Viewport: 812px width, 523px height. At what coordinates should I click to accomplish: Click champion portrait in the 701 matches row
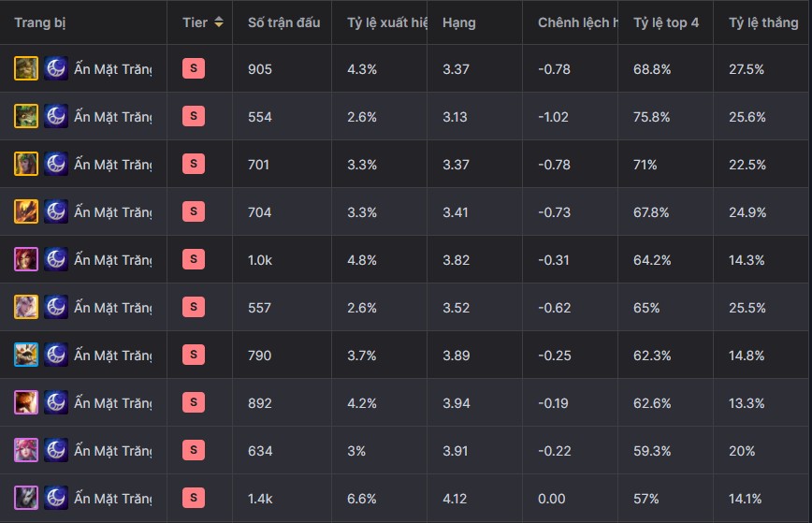[x=26, y=164]
